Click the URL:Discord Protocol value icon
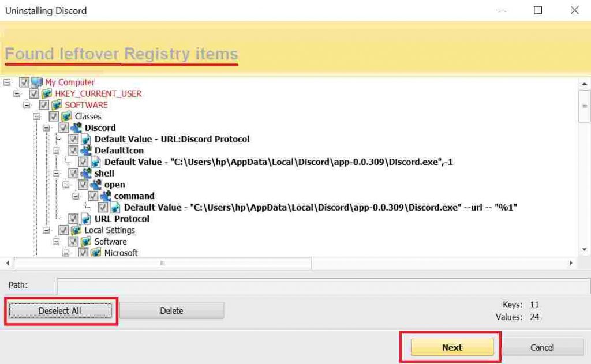 click(86, 139)
